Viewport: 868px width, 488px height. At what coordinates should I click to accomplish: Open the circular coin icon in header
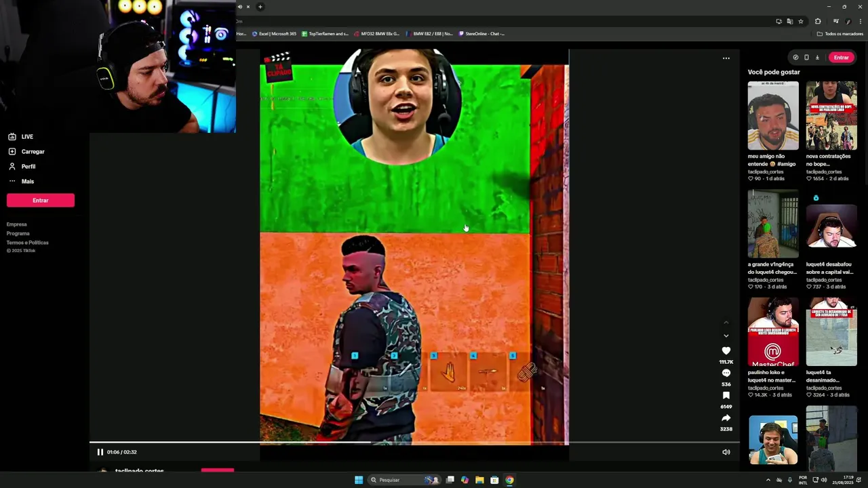(x=795, y=58)
